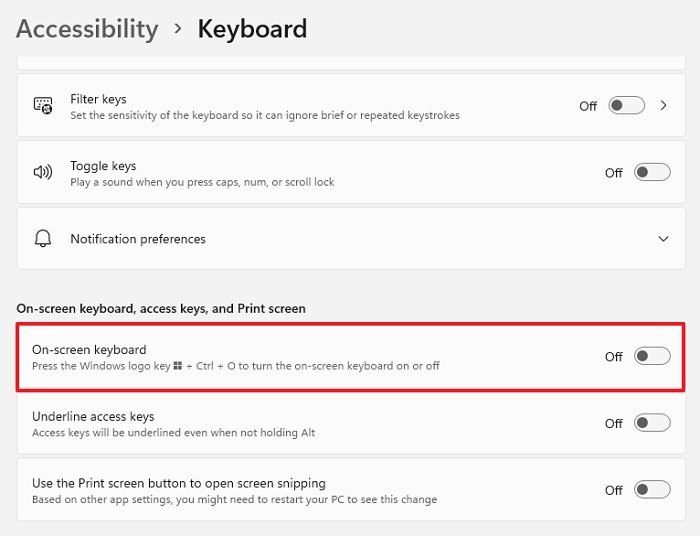
Task: Enable the Filter keys switch
Action: coord(627,105)
